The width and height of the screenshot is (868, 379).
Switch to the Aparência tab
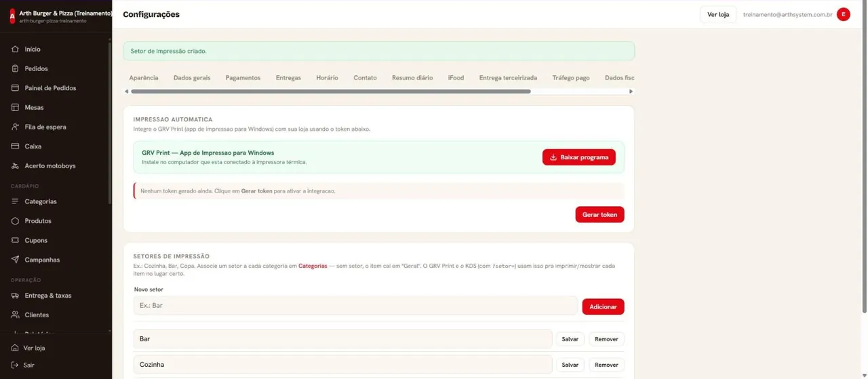tap(144, 78)
